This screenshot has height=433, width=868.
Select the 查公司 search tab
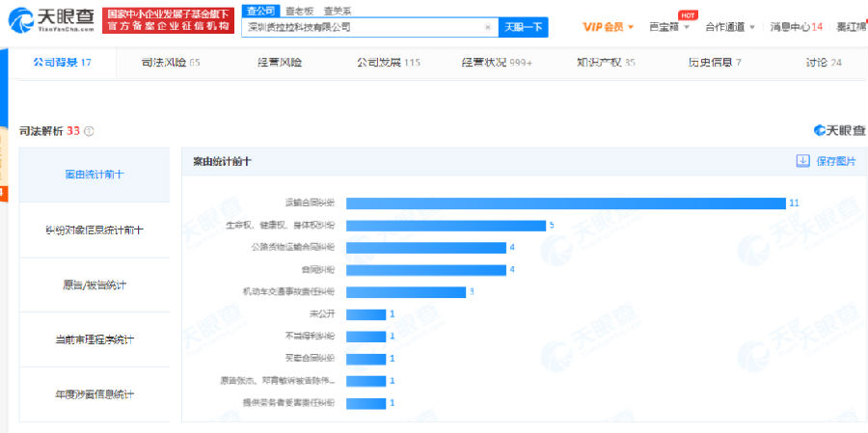point(260,11)
